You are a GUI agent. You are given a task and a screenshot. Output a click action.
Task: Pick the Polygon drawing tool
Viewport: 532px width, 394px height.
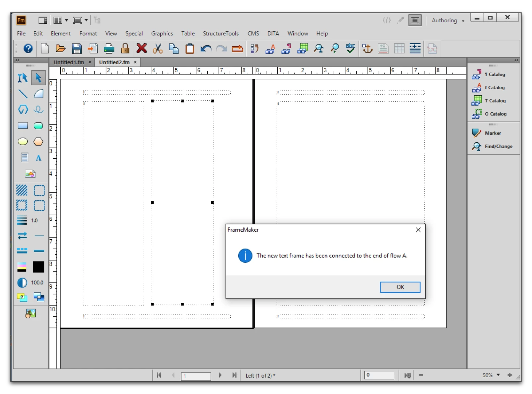23,109
